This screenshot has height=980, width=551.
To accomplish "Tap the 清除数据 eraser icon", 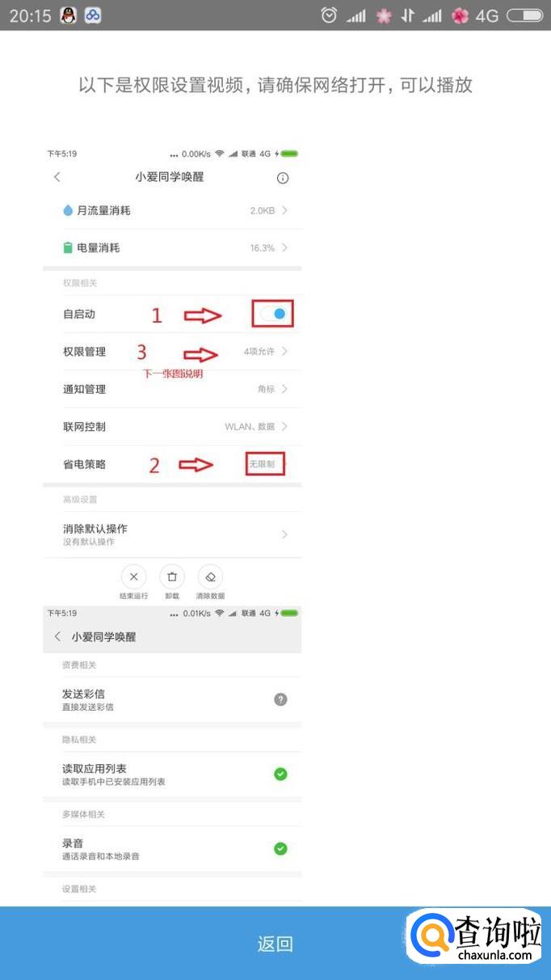I will pyautogui.click(x=210, y=577).
